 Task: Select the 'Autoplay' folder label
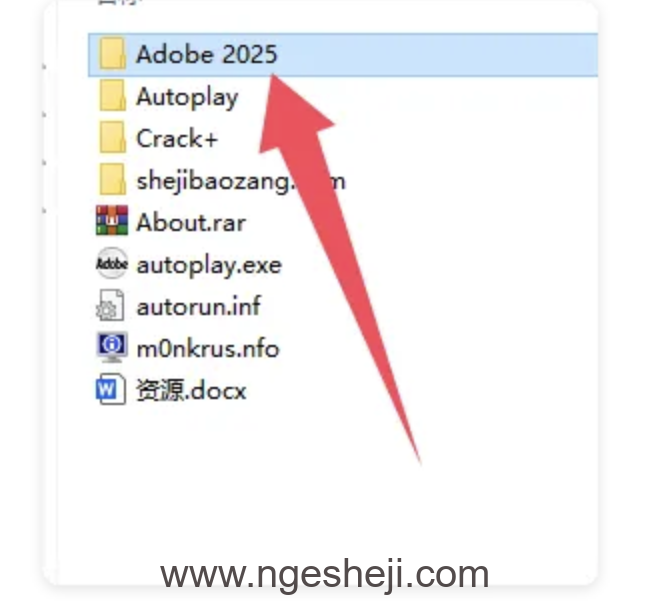187,98
